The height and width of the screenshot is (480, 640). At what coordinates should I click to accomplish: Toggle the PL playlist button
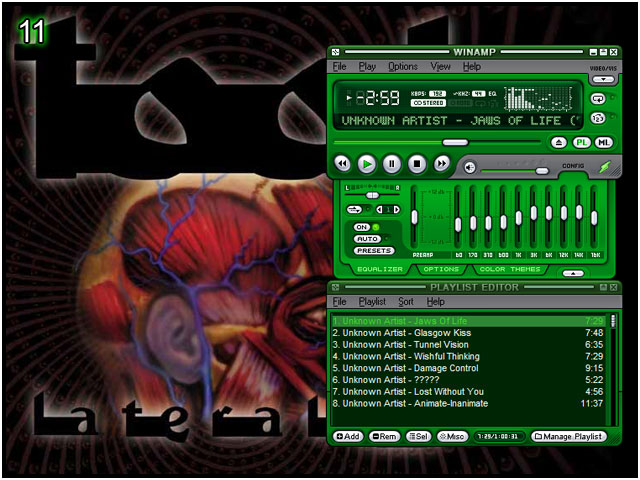point(582,142)
